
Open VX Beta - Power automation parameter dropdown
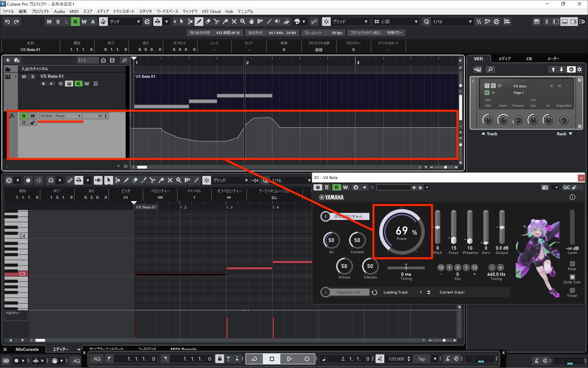coord(79,116)
